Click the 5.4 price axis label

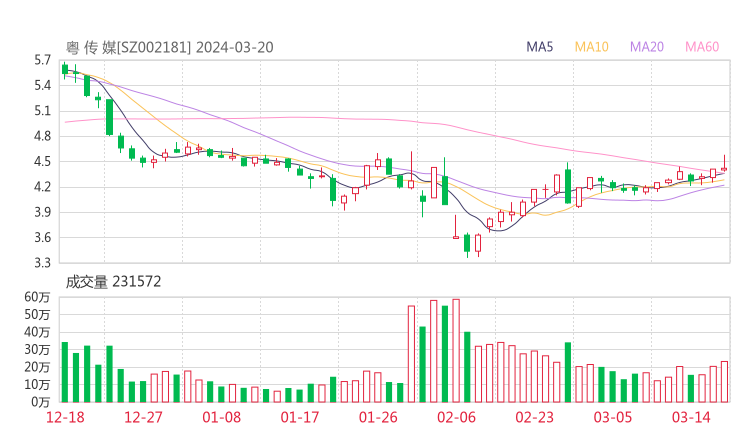pos(42,85)
